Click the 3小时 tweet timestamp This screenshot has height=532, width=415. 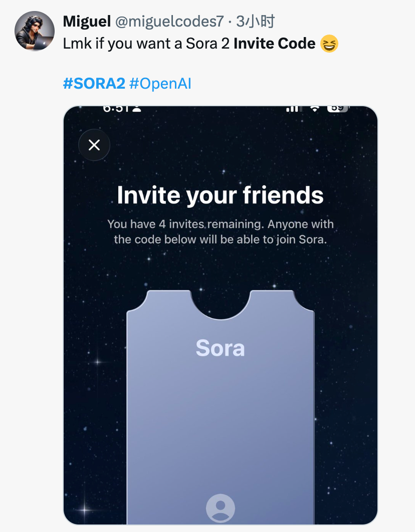pos(255,22)
